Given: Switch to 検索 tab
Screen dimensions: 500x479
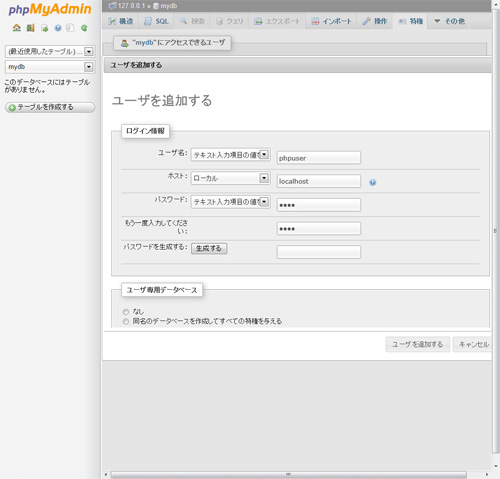Looking at the screenshot, I should pos(192,21).
